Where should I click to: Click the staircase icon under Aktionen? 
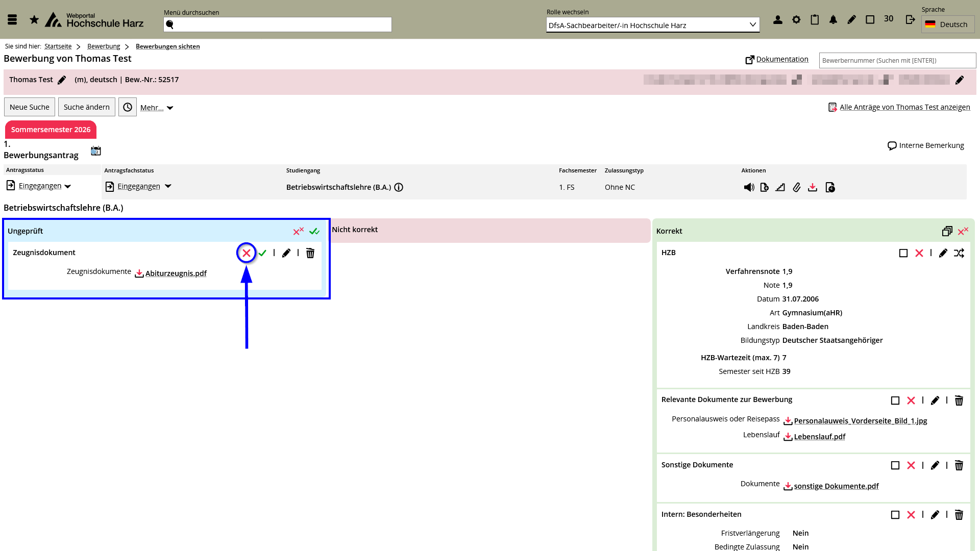tap(780, 187)
